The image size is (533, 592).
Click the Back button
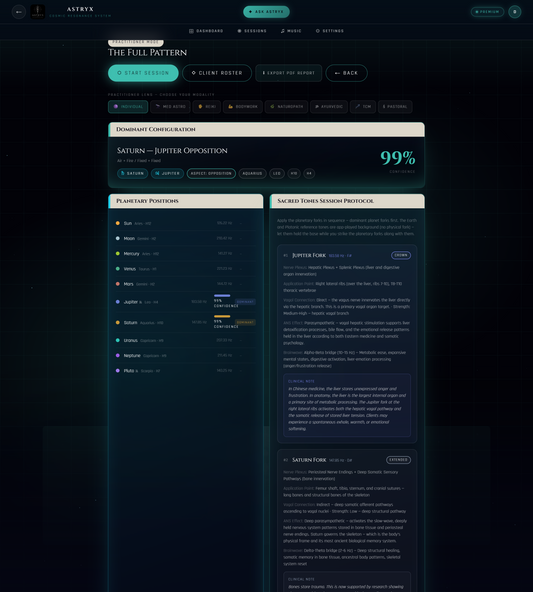pos(346,73)
